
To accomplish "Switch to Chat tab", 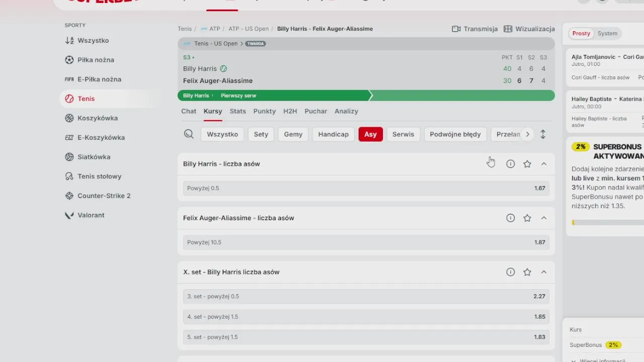I will [x=189, y=111].
